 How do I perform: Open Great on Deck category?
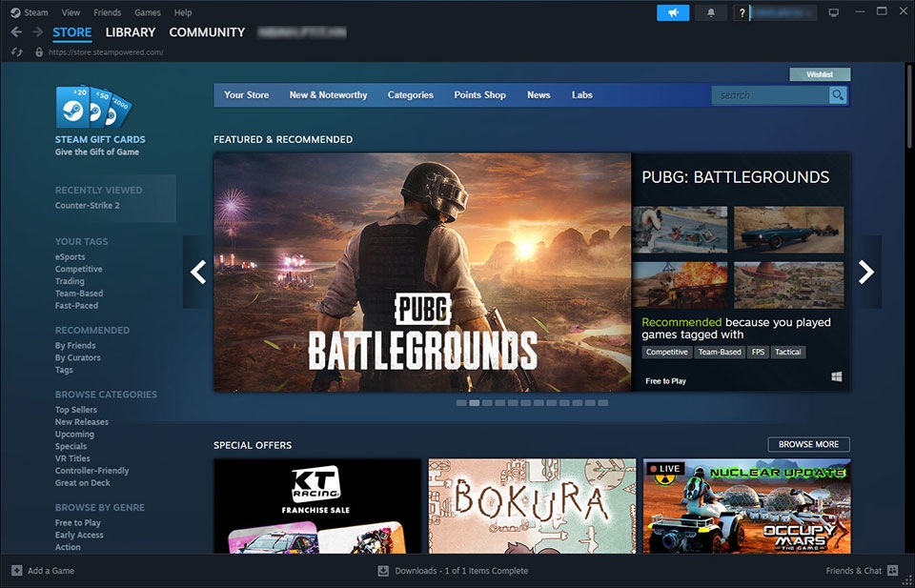(x=82, y=482)
